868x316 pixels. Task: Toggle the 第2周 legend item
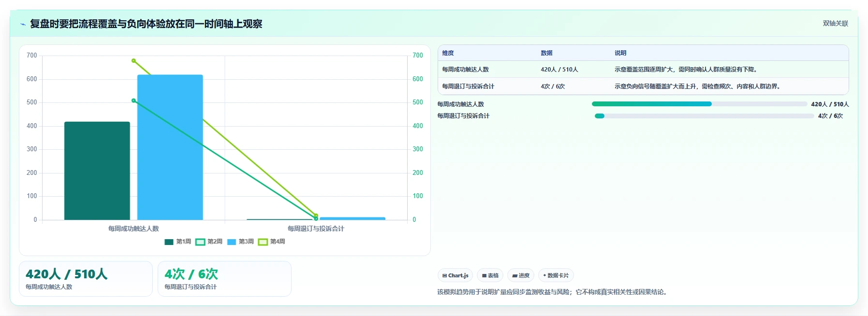click(209, 242)
